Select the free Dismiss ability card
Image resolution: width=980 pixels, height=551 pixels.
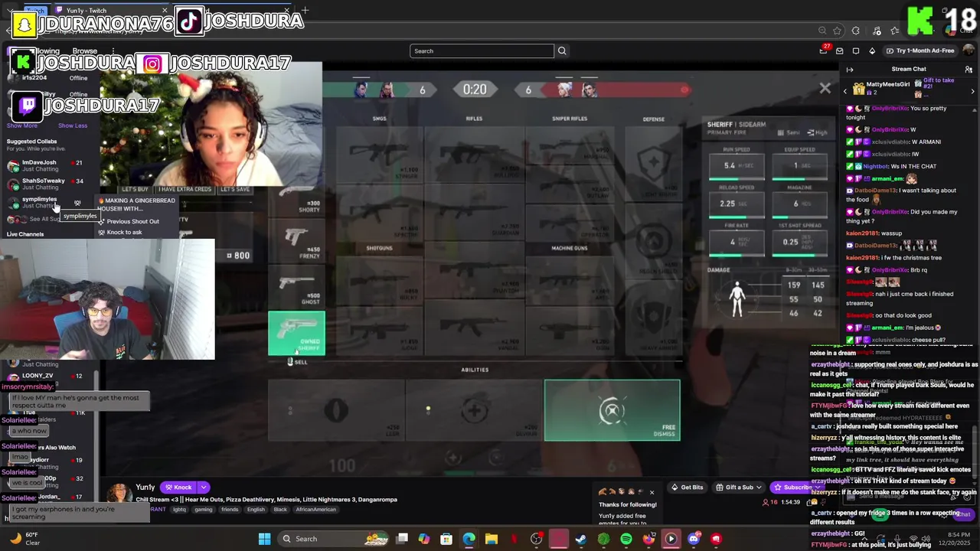tap(612, 410)
